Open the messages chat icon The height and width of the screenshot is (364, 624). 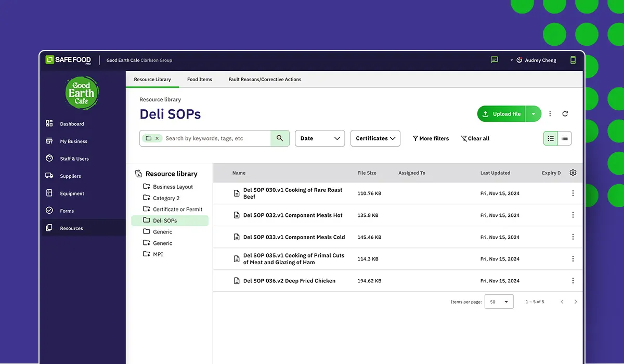(x=494, y=60)
